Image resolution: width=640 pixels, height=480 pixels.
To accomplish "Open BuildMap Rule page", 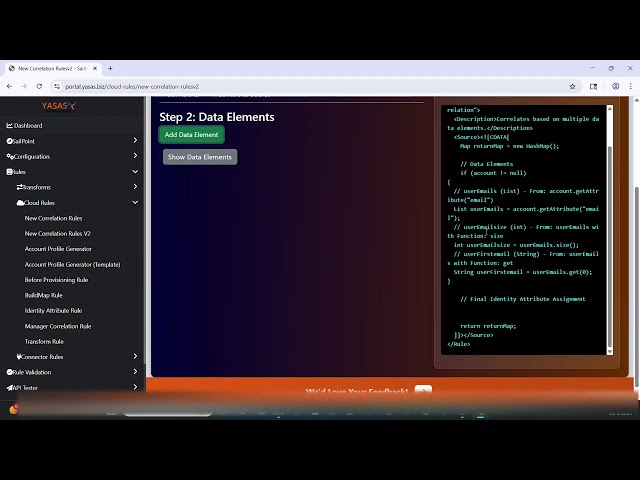I will [43, 295].
